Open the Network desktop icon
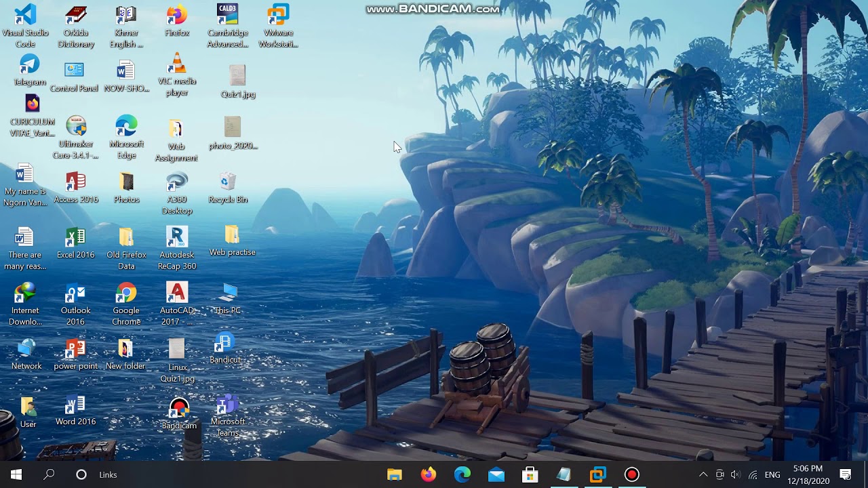Image resolution: width=868 pixels, height=488 pixels. point(26,354)
